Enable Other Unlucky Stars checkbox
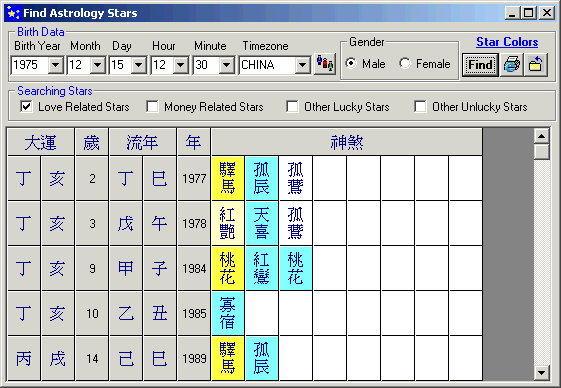561x388 pixels. 420,106
